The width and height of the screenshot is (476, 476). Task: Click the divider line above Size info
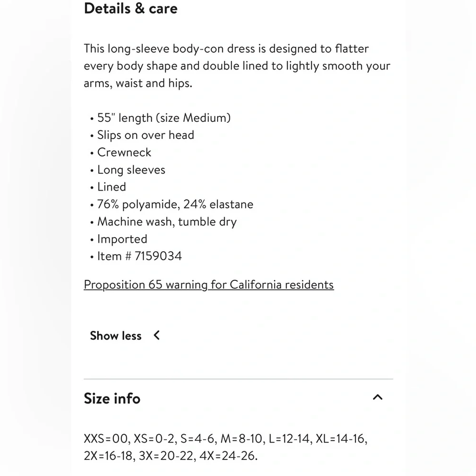click(238, 379)
